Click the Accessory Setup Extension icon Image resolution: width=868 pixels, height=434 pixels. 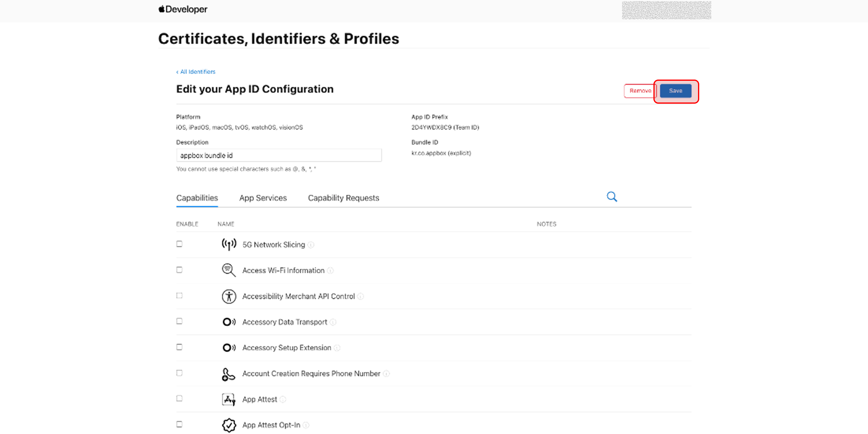229,348
